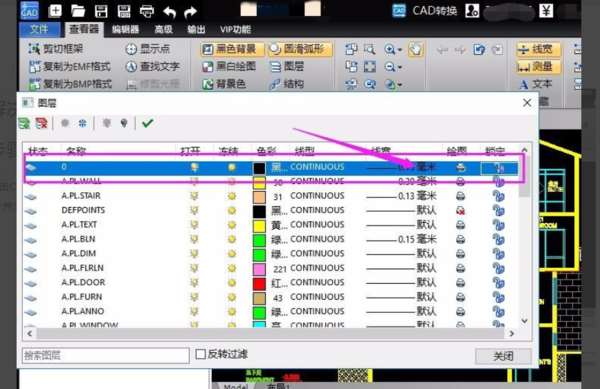Toggle the 黑色背景 button
This screenshot has height=389, width=600.
pos(232,49)
